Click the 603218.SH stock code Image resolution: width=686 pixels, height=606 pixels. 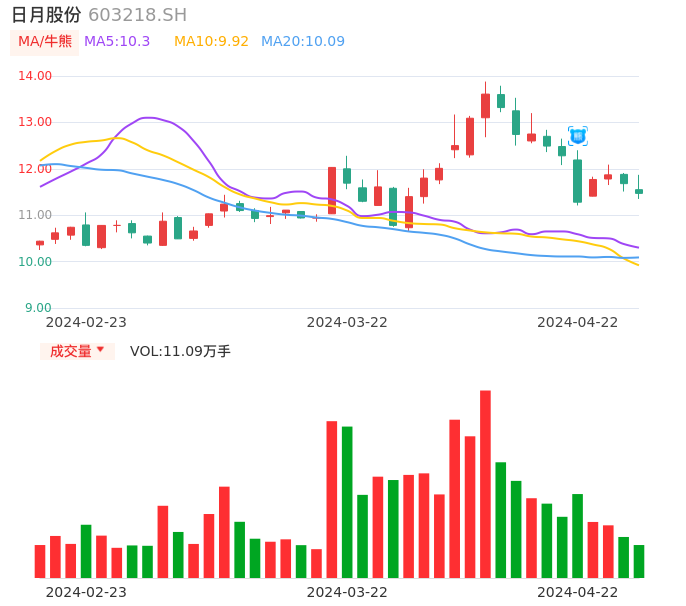[x=137, y=15]
